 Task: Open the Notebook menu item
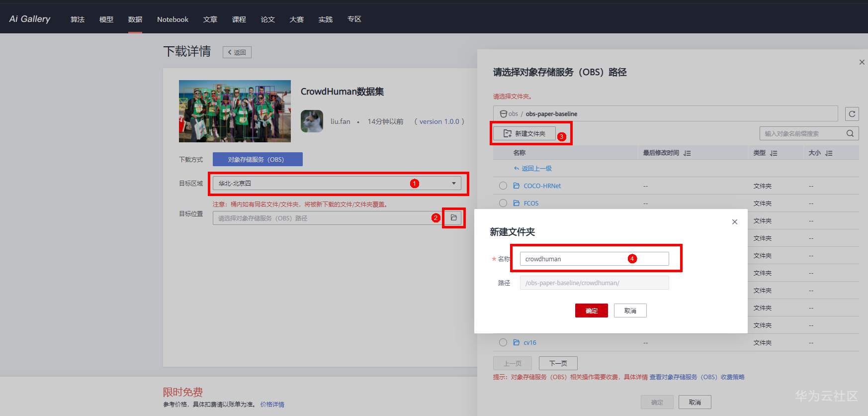coord(173,19)
